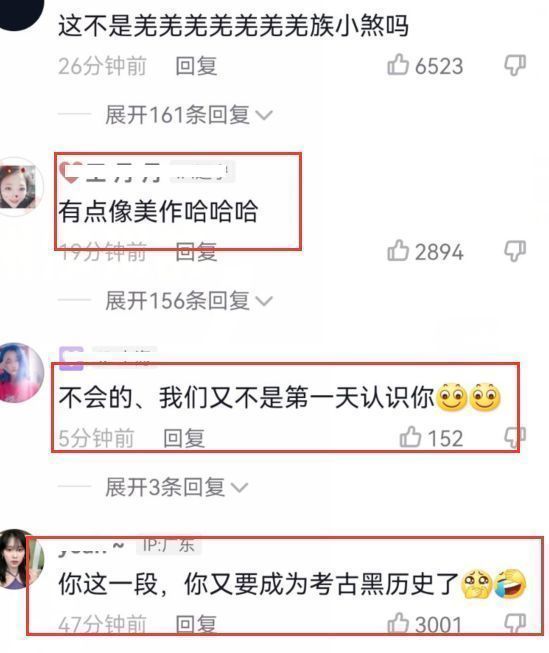The width and height of the screenshot is (549, 653).
Task: Dislike the comment posted 47分钟前
Action: pos(515,623)
